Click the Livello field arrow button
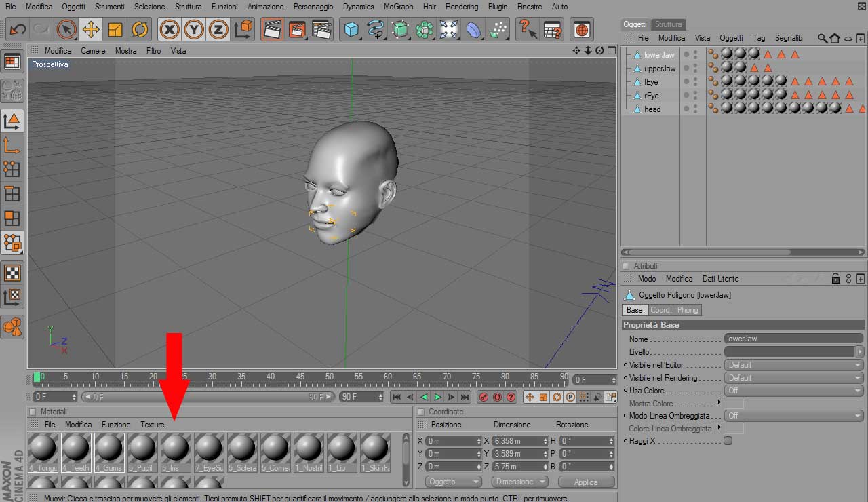Image resolution: width=868 pixels, height=502 pixels. point(860,351)
